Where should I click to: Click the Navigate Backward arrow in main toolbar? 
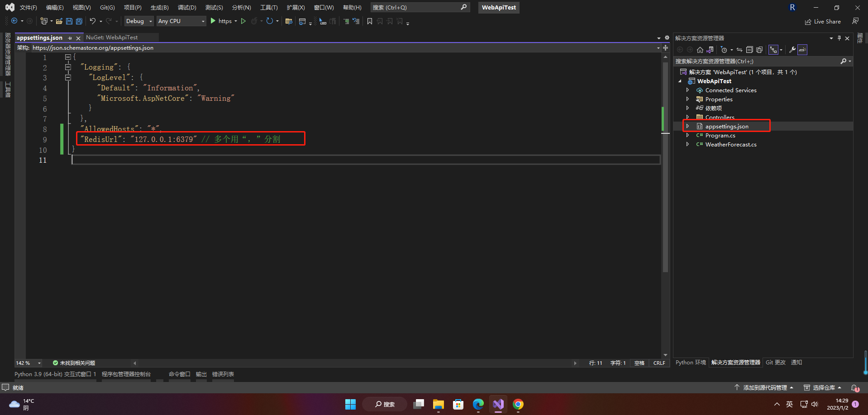point(14,21)
